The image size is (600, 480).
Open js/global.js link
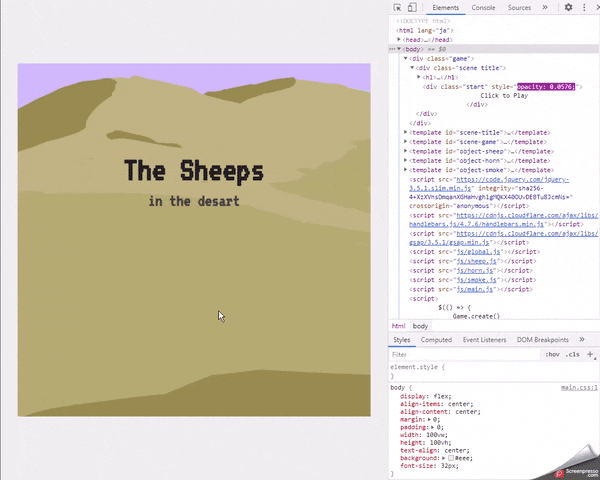click(x=478, y=252)
